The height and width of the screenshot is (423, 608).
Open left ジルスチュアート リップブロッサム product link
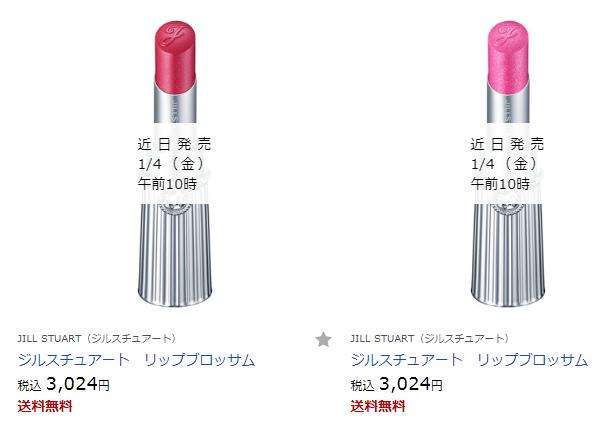(136, 360)
